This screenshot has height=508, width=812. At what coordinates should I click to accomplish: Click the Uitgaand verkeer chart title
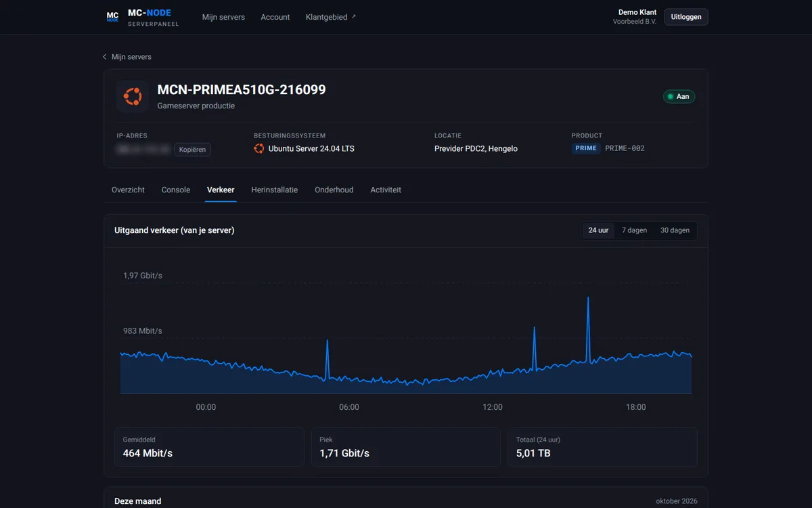point(175,230)
